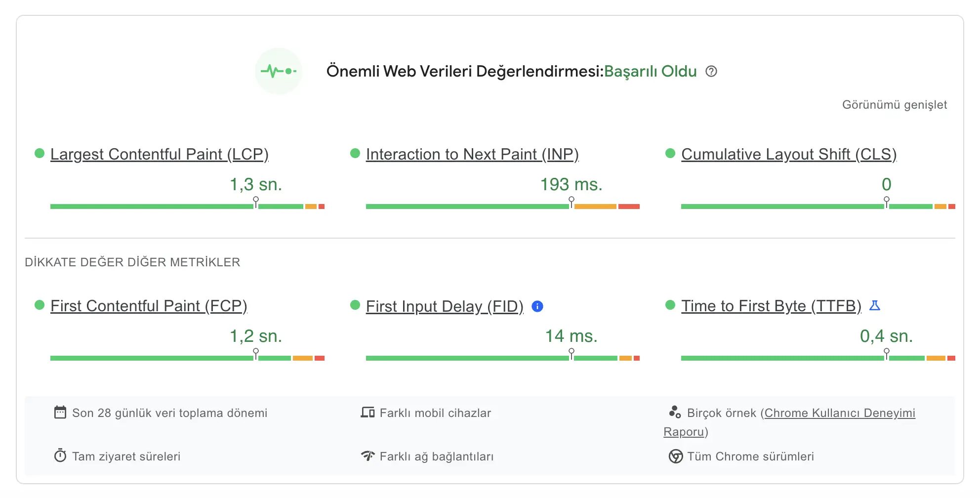Click the calendar icon for 28-day period

(x=60, y=413)
